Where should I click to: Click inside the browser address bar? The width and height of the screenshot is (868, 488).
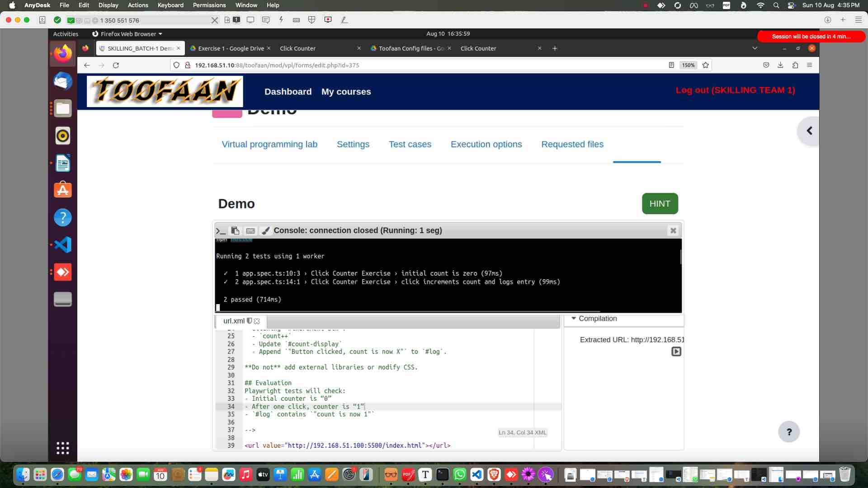click(407, 65)
